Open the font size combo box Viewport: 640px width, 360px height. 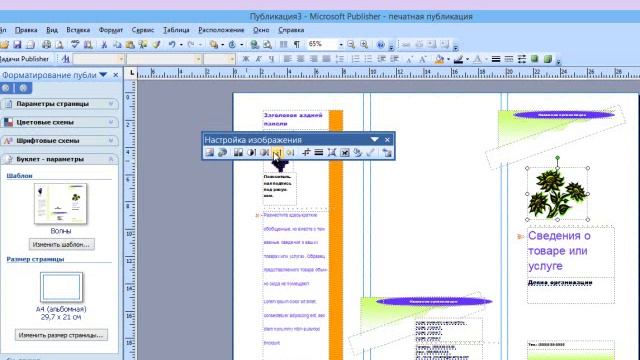(220, 59)
